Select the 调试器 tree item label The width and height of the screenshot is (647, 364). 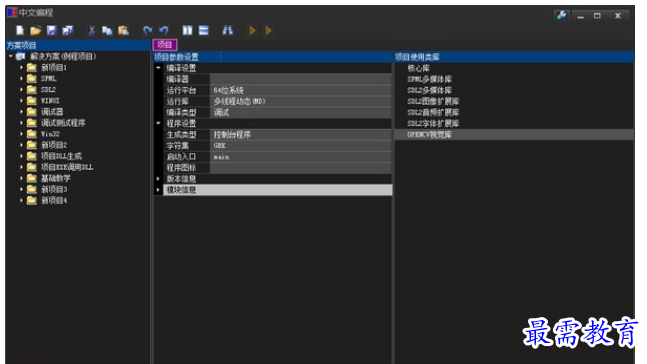[52, 112]
